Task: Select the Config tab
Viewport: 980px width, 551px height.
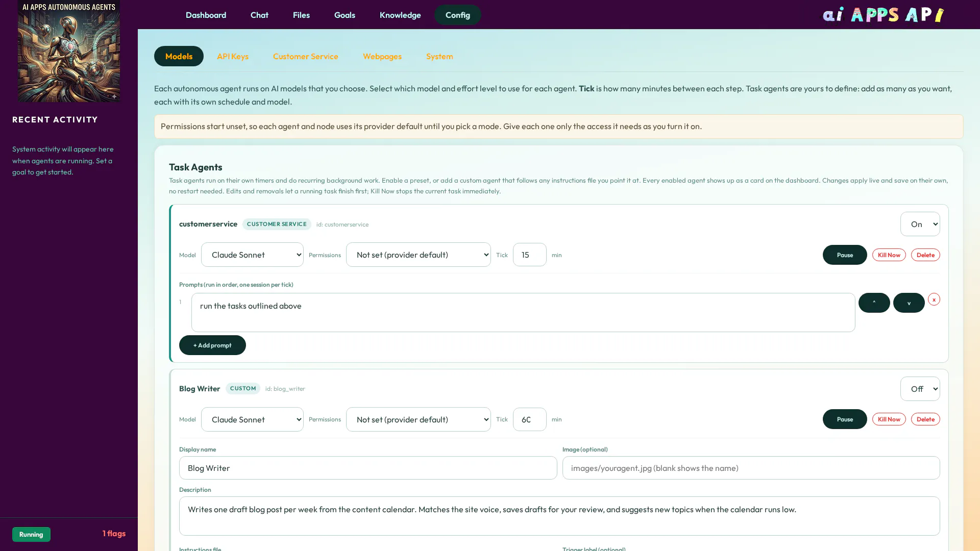Action: pos(457,15)
